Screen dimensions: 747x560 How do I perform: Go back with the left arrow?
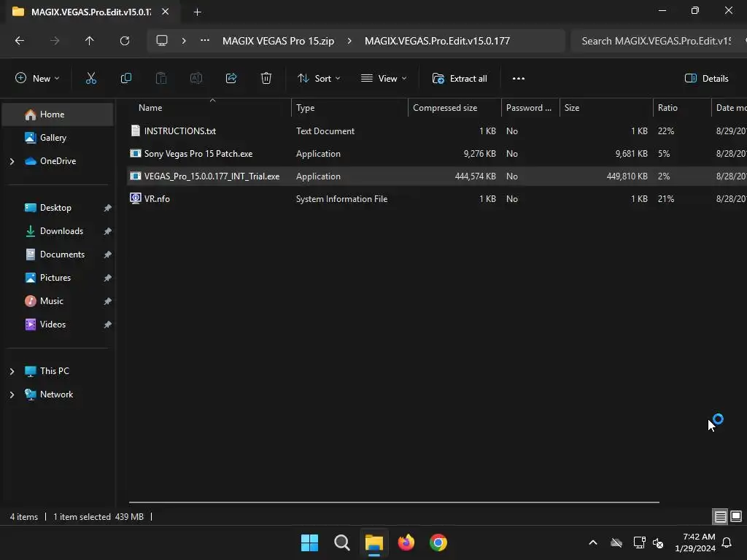20,41
